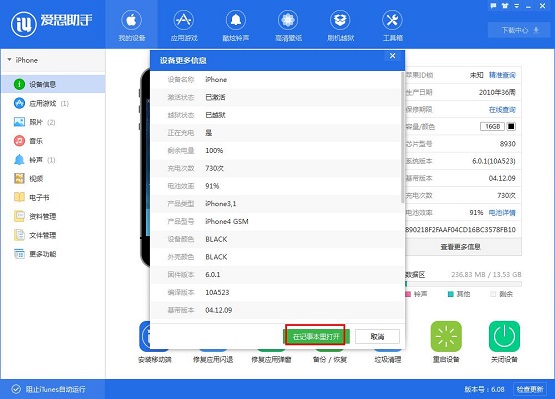Open the 刷机越狱 flash and jailbreak tab
The image size is (555, 399).
pyautogui.click(x=340, y=25)
